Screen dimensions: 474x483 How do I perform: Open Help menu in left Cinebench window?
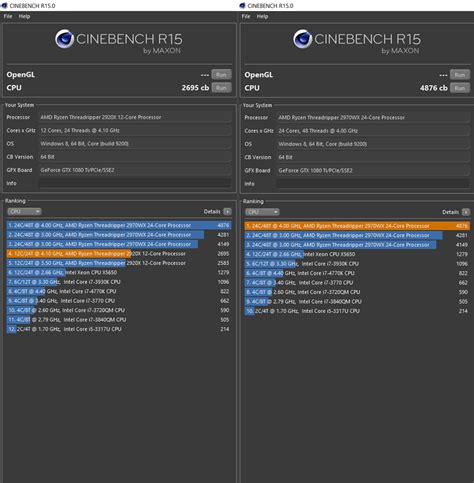pos(24,16)
